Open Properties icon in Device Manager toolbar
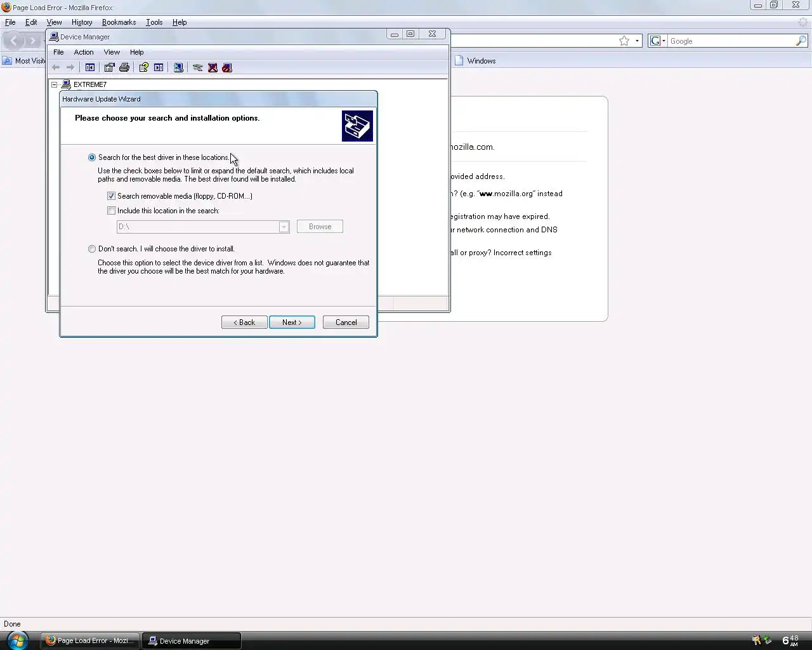812x650 pixels. click(109, 67)
